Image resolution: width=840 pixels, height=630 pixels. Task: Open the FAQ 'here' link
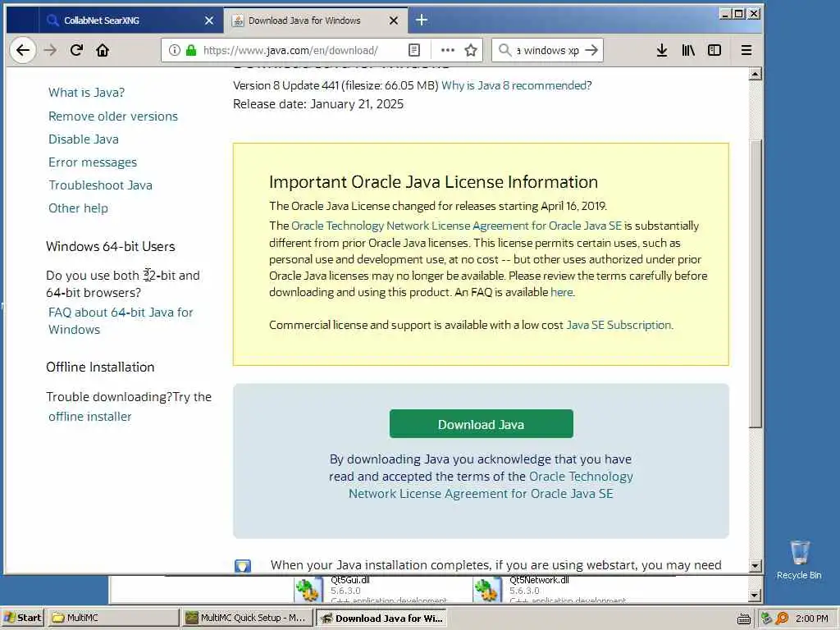click(x=562, y=293)
